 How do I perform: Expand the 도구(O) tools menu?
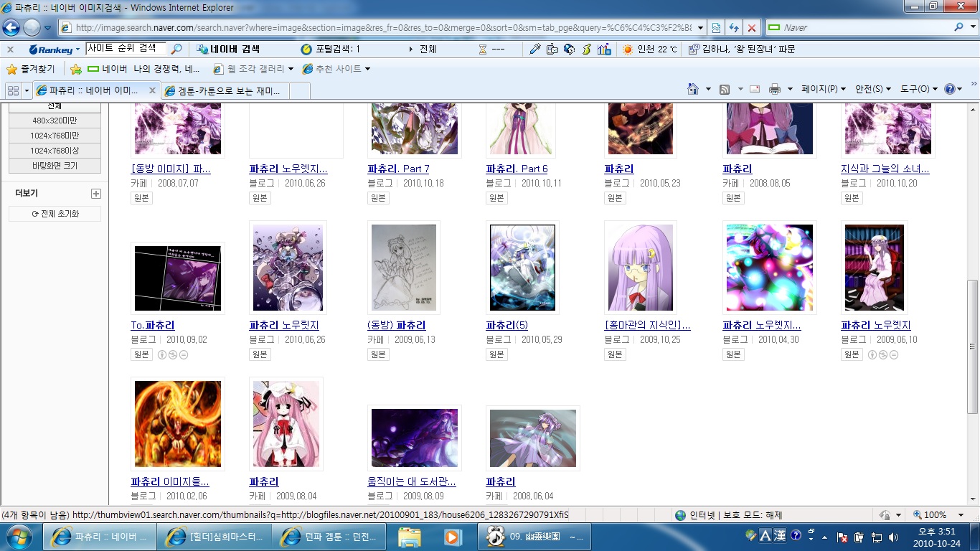(919, 90)
